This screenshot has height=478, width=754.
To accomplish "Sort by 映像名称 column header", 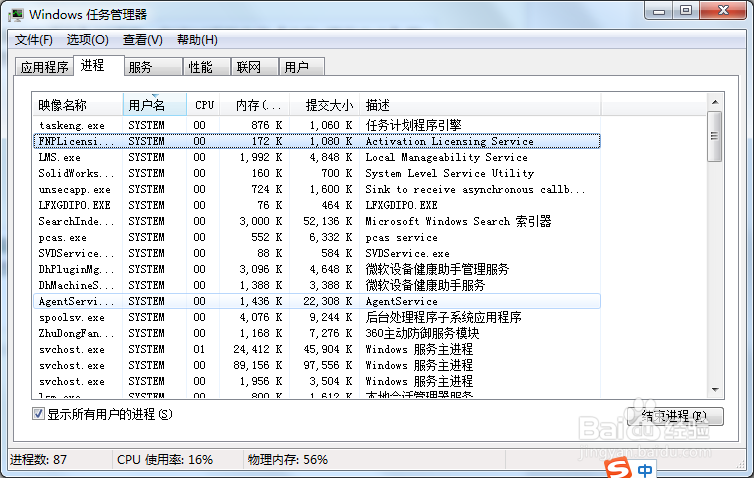I will 78,105.
